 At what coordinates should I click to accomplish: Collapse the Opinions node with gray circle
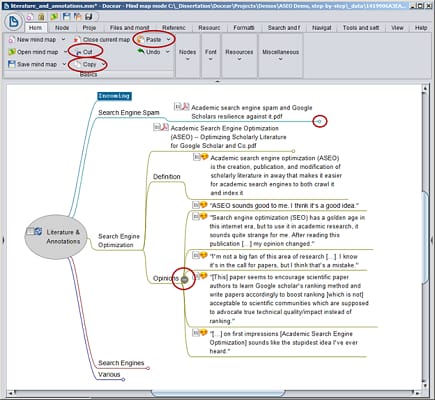[x=184, y=279]
